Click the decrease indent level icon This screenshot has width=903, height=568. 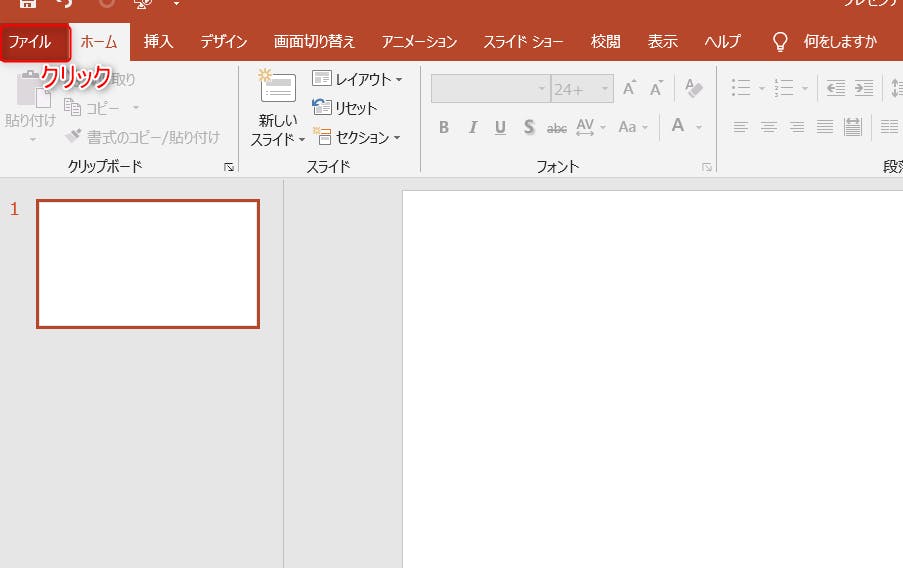pyautogui.click(x=836, y=89)
